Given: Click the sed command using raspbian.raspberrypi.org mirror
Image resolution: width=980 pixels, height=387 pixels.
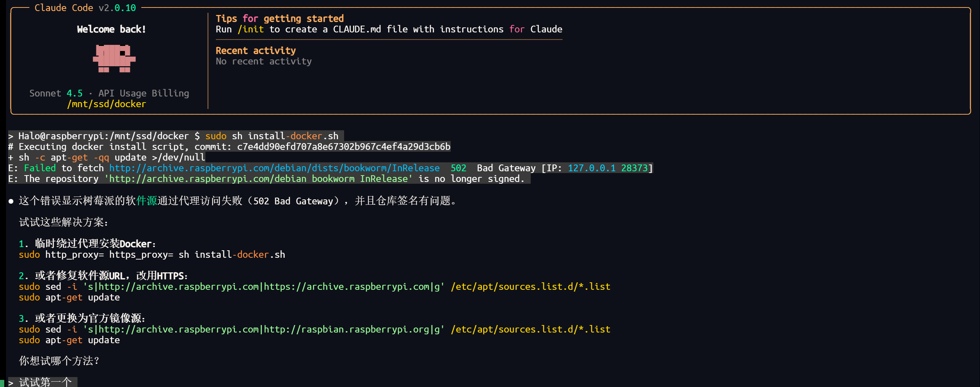Looking at the screenshot, I should [x=314, y=329].
